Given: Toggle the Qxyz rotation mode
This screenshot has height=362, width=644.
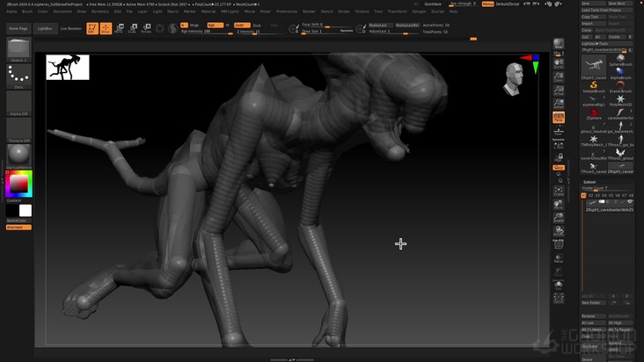Looking at the screenshot, I should [x=559, y=168].
